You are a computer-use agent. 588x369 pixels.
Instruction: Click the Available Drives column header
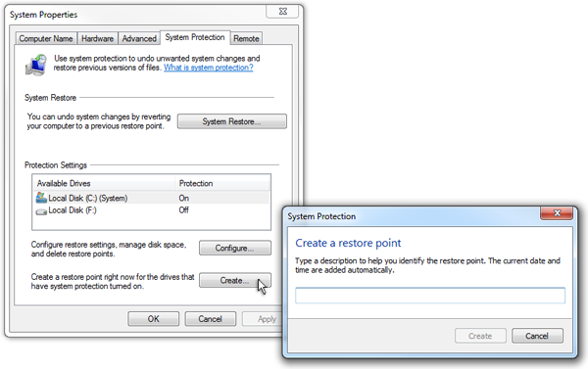pyautogui.click(x=104, y=183)
